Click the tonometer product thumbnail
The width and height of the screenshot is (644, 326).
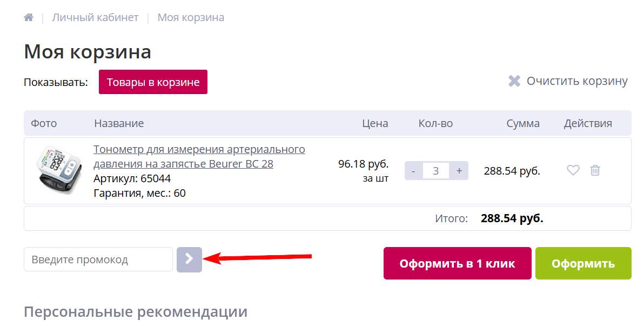tap(56, 170)
